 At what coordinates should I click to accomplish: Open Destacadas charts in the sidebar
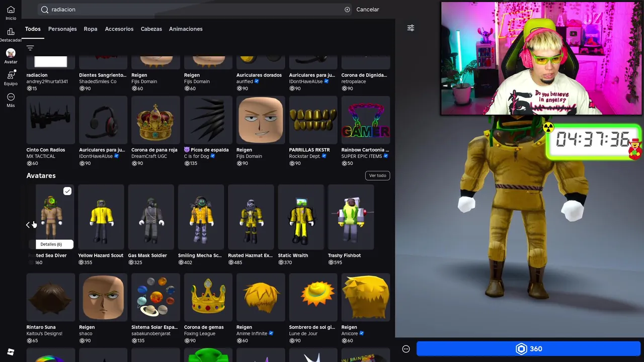coord(11,35)
